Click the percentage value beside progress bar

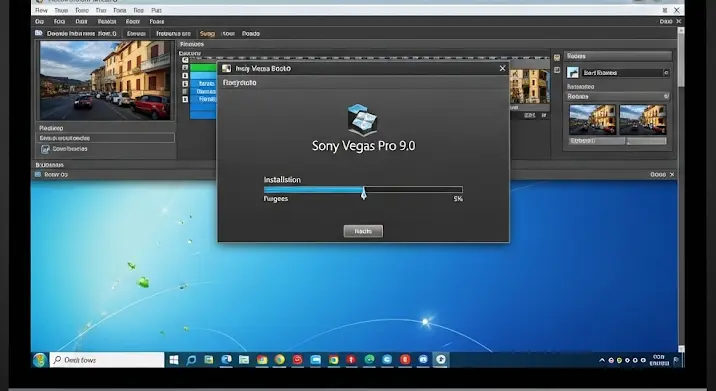pos(458,199)
